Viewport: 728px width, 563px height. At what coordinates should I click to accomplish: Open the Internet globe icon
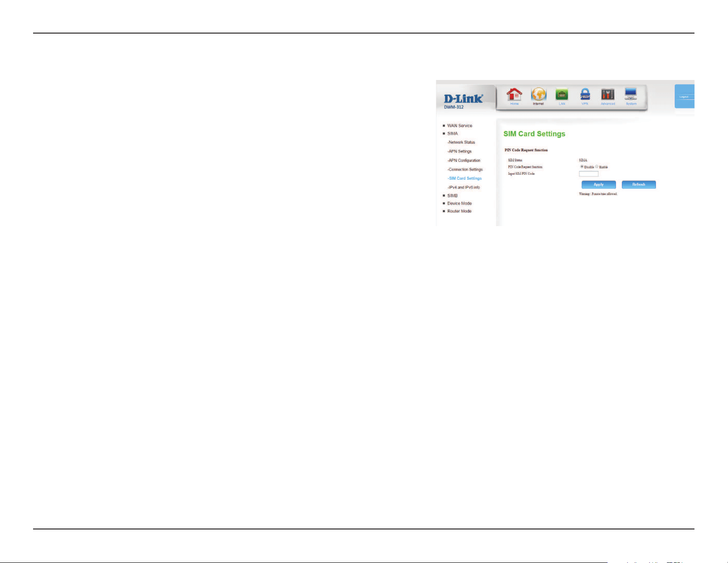pyautogui.click(x=538, y=94)
